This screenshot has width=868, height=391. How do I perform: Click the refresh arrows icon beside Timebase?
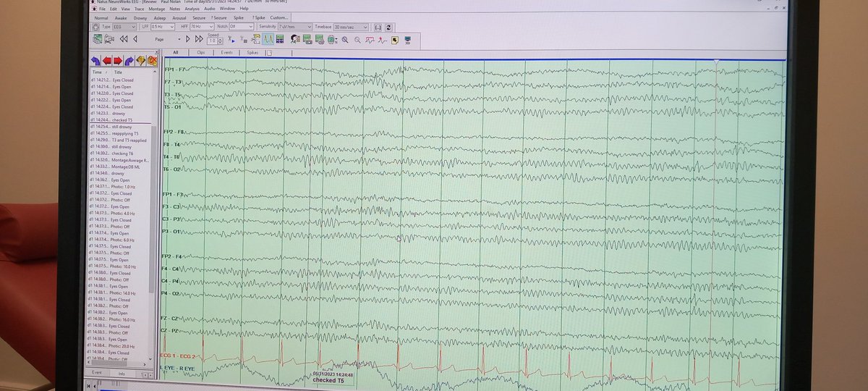[389, 26]
